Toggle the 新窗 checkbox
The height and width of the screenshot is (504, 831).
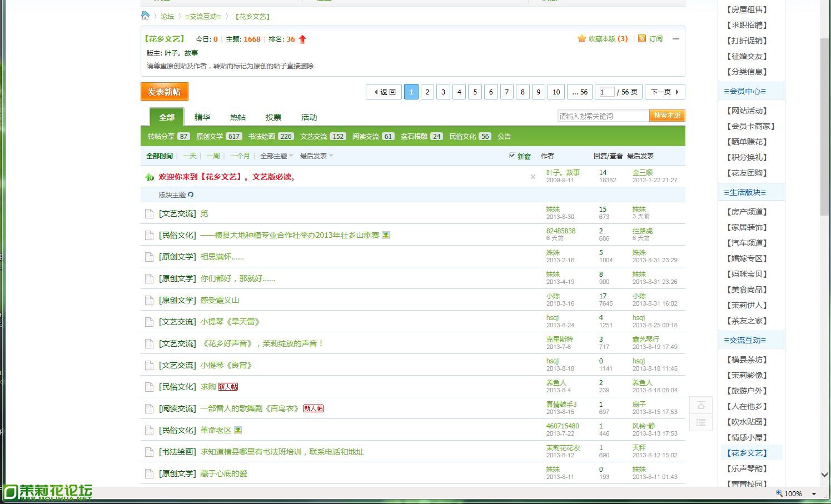coord(512,156)
